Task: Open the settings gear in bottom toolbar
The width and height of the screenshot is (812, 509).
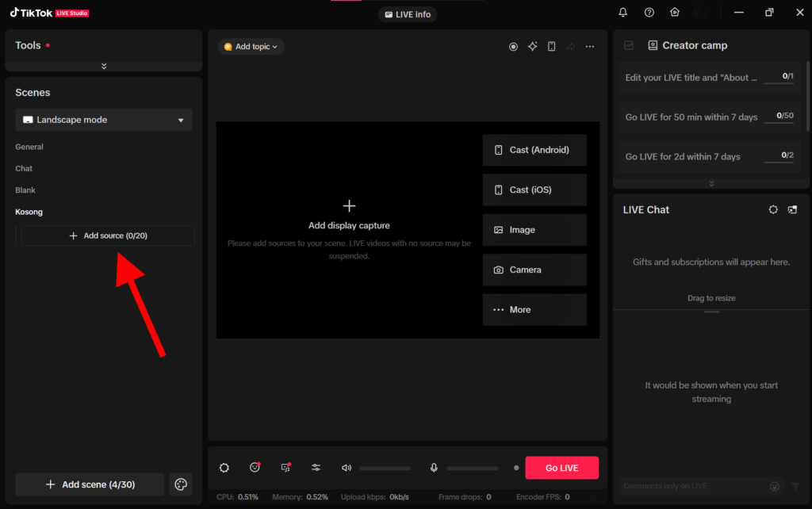Action: pos(224,468)
